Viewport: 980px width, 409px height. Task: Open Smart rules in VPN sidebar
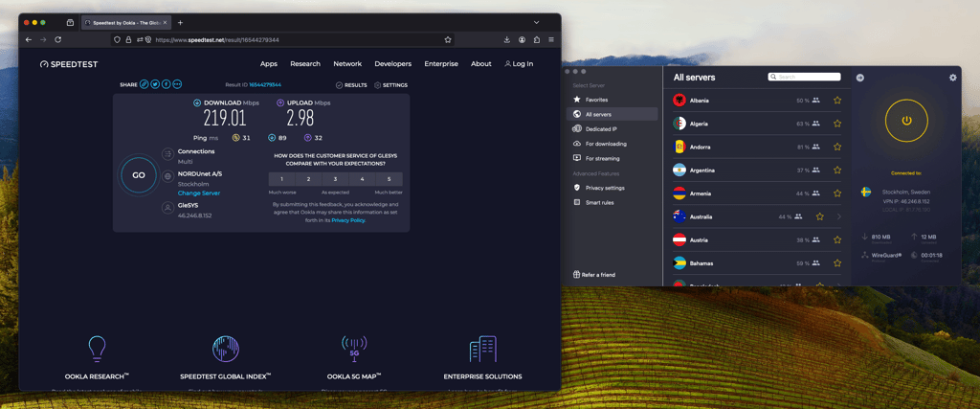612,203
